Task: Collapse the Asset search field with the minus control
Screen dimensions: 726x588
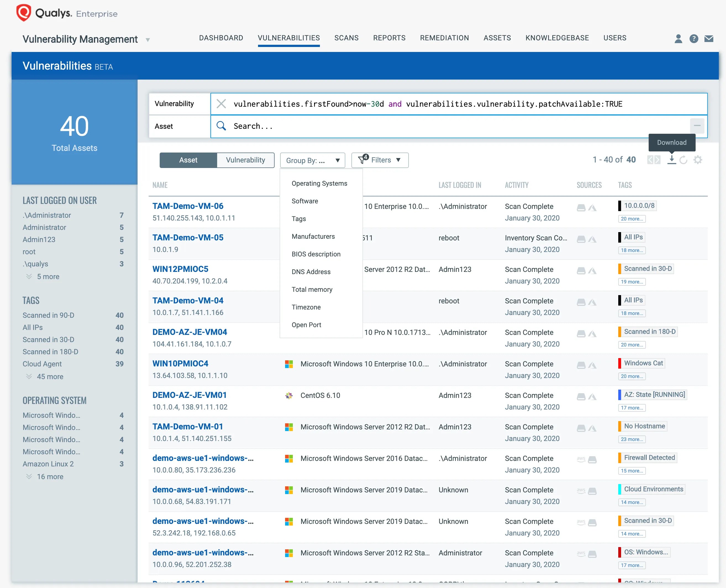Action: [697, 126]
